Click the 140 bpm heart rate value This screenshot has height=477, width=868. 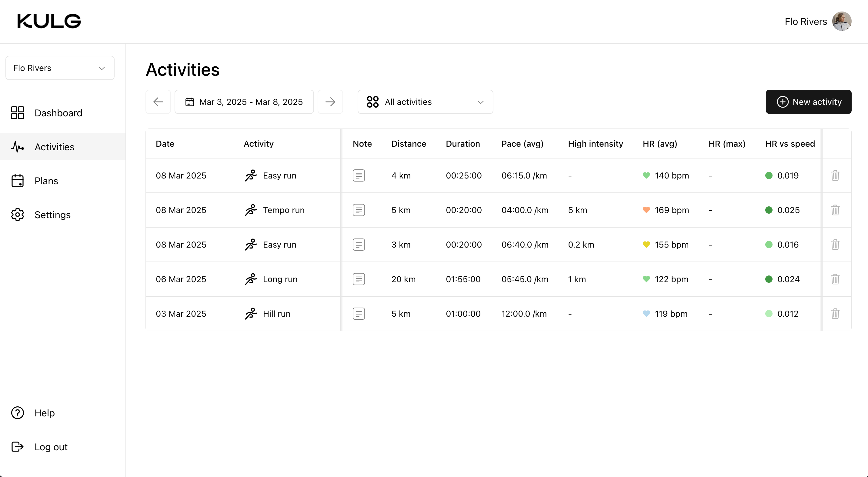pyautogui.click(x=672, y=175)
